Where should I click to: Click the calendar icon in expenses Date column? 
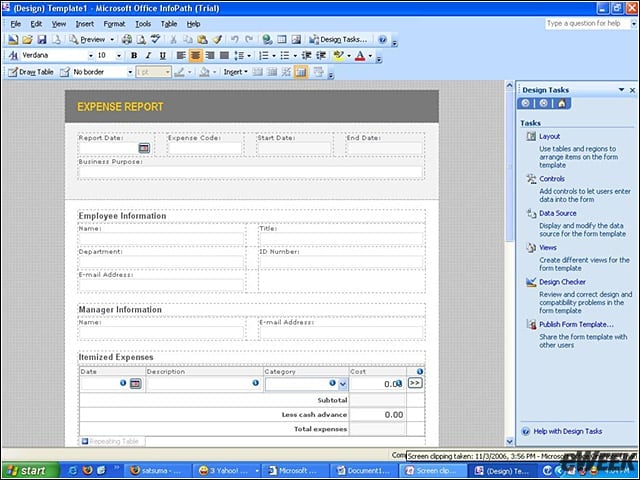pos(136,384)
